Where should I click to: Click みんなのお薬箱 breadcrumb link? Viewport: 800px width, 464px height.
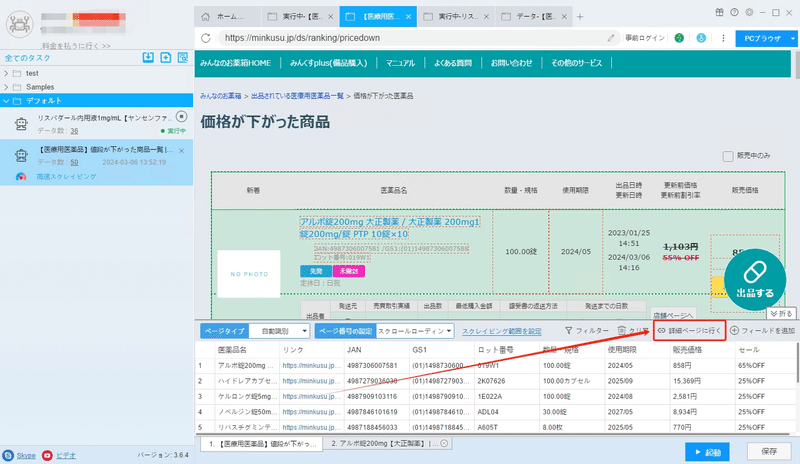tap(220, 96)
